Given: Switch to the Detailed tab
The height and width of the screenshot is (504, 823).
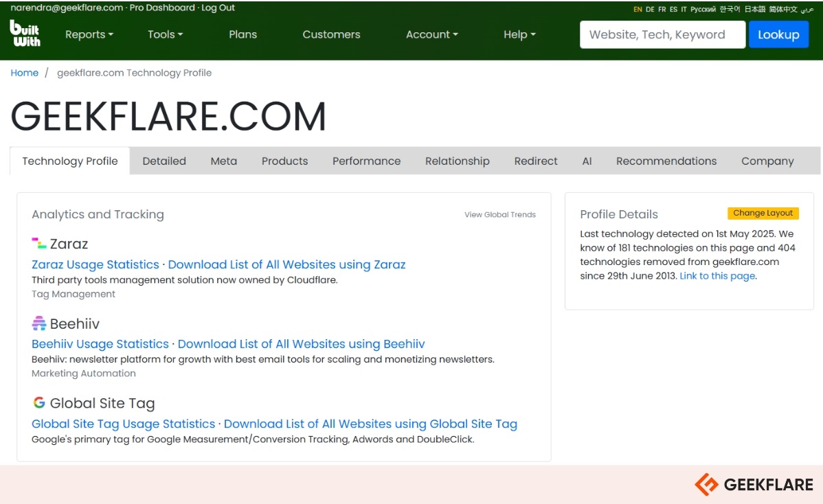Looking at the screenshot, I should coord(164,161).
